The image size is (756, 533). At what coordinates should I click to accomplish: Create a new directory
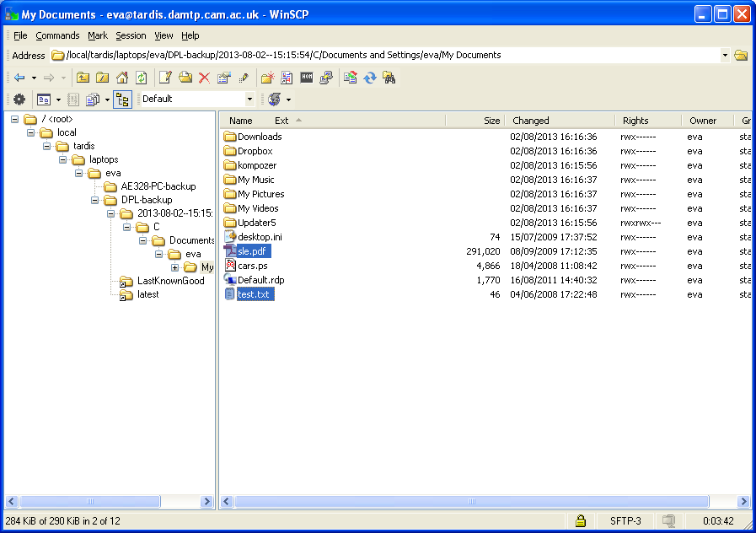(x=267, y=78)
